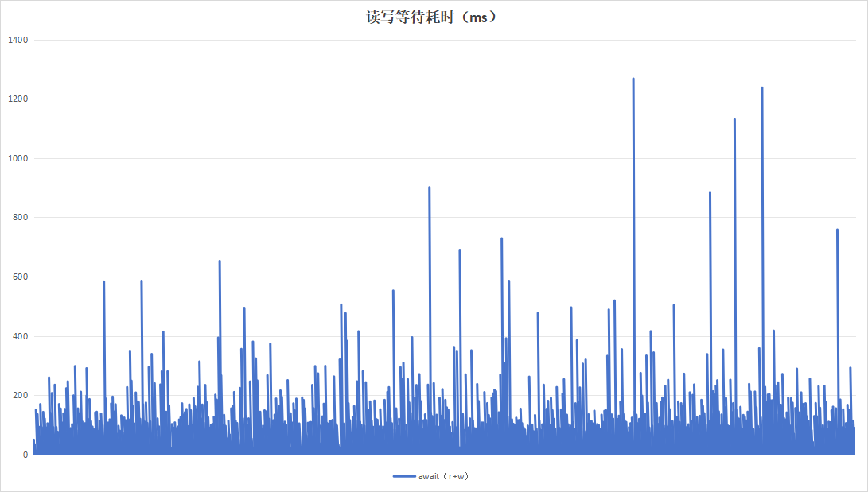Viewport: 868px width, 492px height.
Task: Click the 1200 y-axis label
Action: pos(18,99)
